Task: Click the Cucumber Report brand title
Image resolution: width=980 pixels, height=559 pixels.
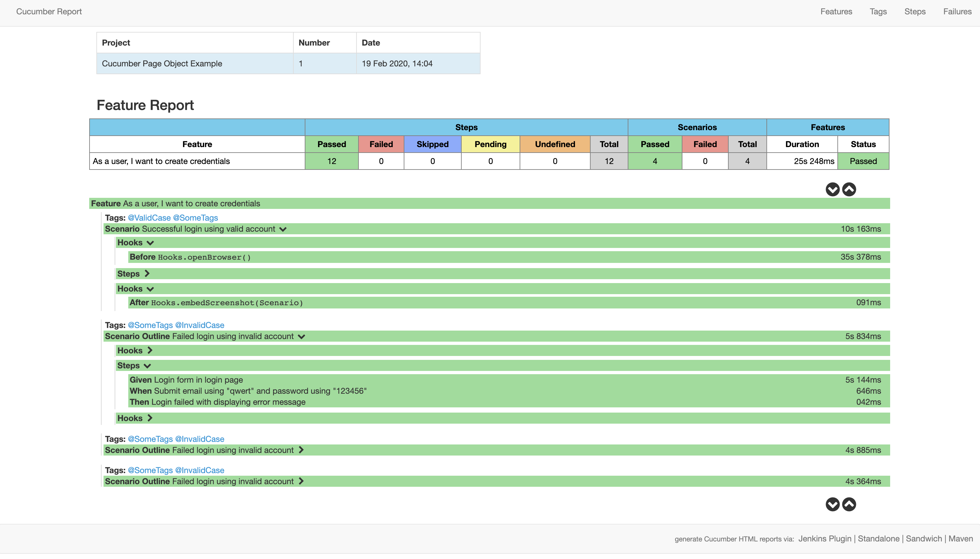Action: (x=49, y=11)
